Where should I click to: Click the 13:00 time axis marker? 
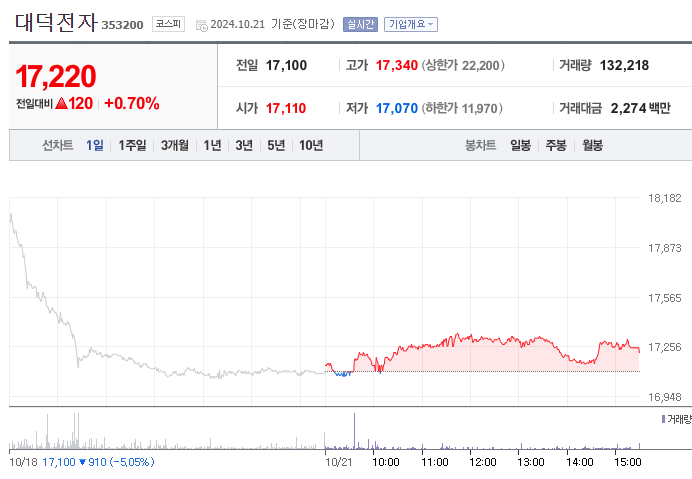tap(530, 462)
